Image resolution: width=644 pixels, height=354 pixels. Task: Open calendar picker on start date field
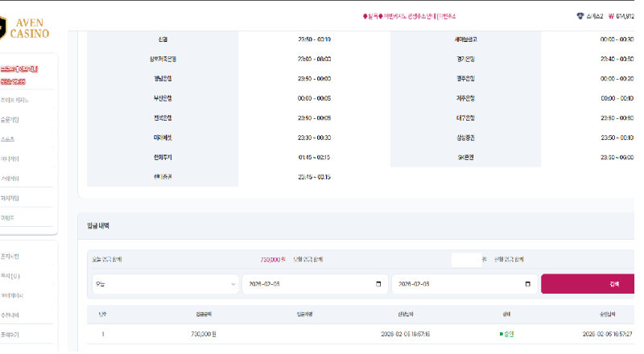pyautogui.click(x=378, y=284)
